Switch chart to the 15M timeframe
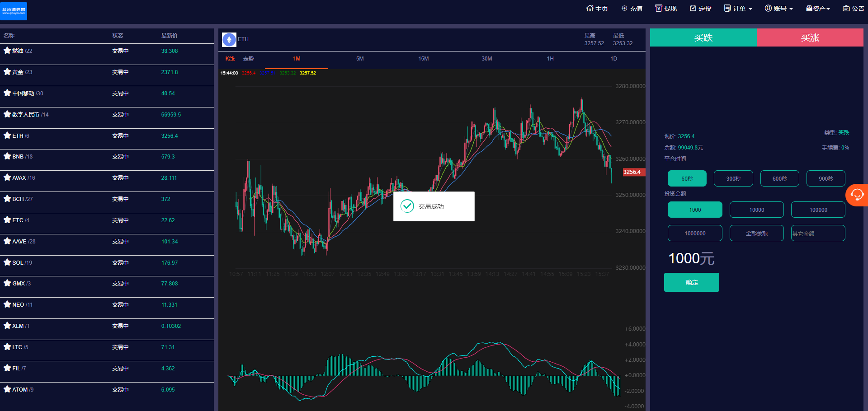 click(x=423, y=59)
